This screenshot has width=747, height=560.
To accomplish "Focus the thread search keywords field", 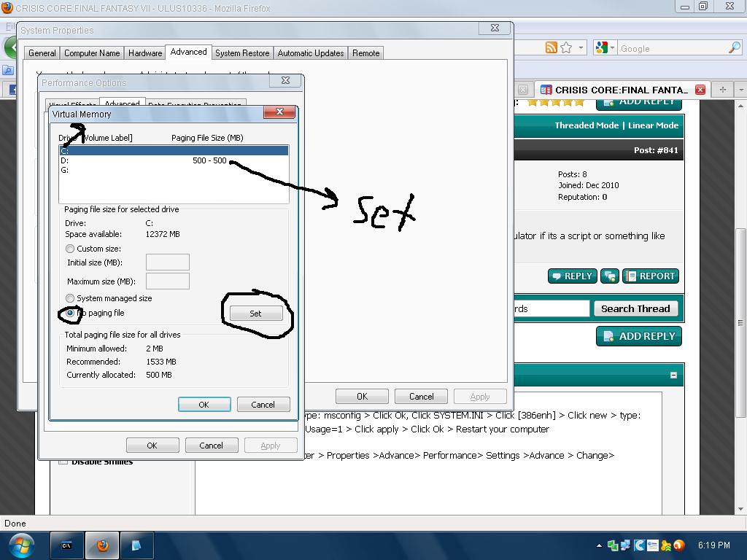I will pyautogui.click(x=551, y=308).
